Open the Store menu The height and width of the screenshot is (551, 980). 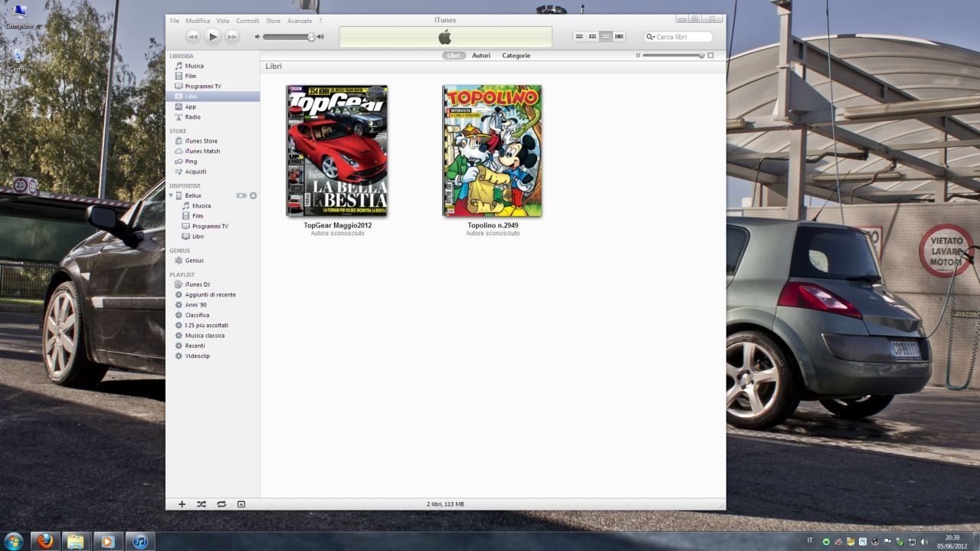274,21
